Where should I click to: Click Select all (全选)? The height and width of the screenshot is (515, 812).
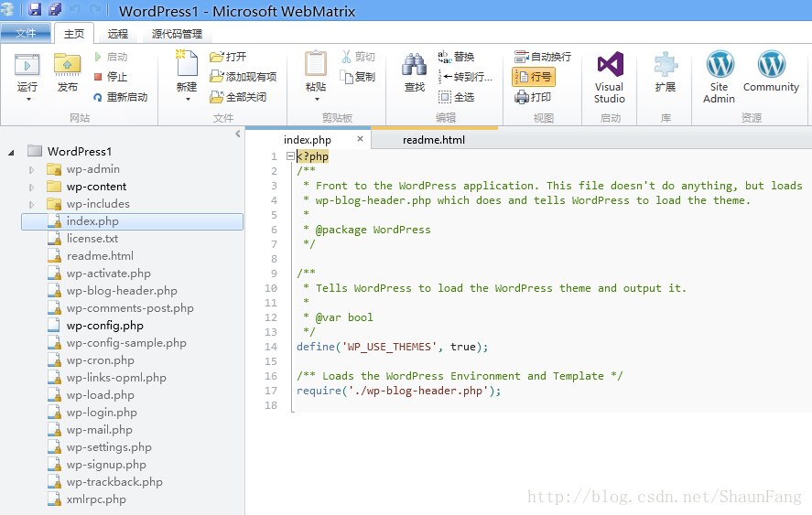(456, 97)
